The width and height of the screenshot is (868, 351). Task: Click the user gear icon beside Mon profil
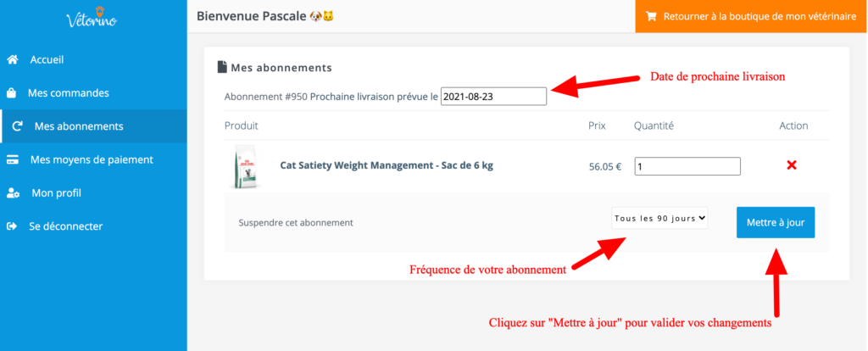point(13,193)
